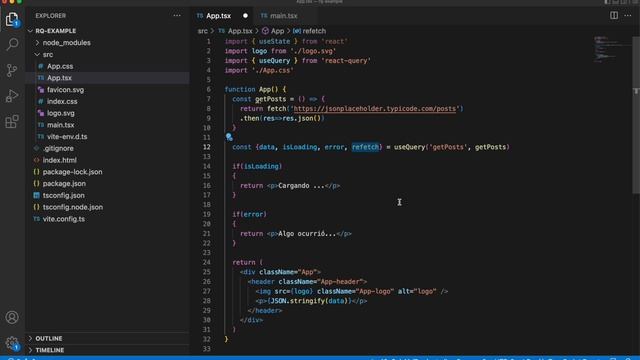Switch to the main.tsx editor tab
640x360 pixels.
pos(284,16)
